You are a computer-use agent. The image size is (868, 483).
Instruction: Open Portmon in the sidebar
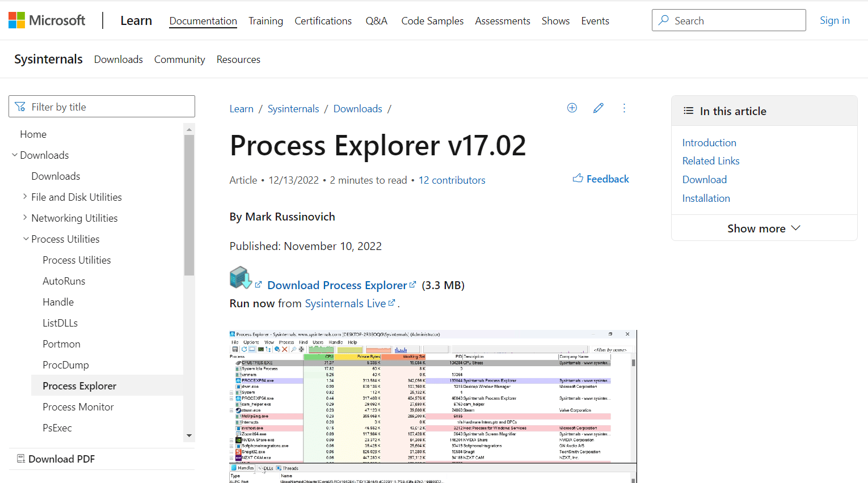(x=61, y=344)
